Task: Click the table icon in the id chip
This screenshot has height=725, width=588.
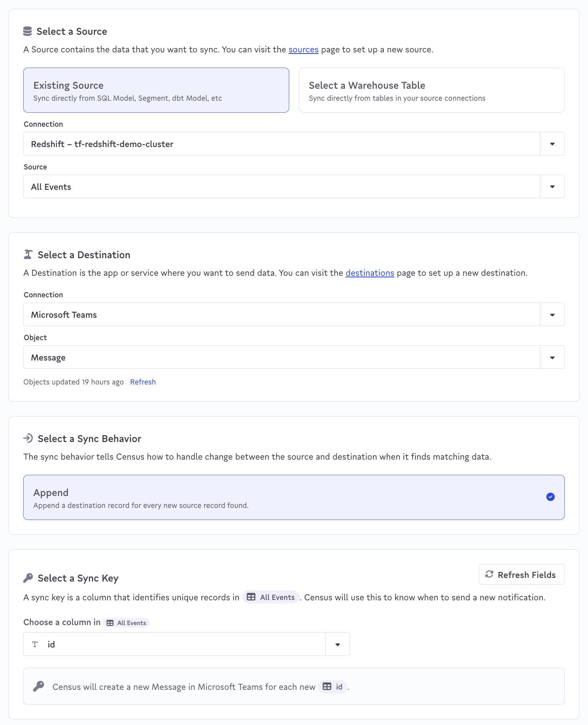Action: (327, 687)
